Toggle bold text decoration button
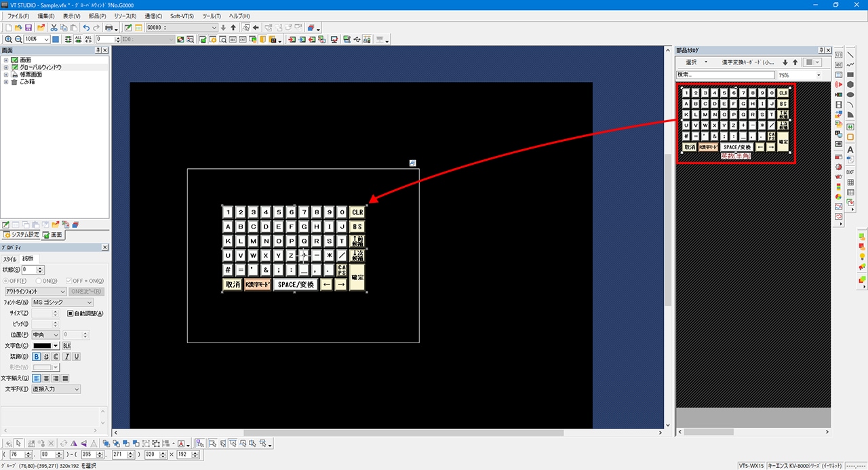Viewport: 868px width, 470px height. 36,356
